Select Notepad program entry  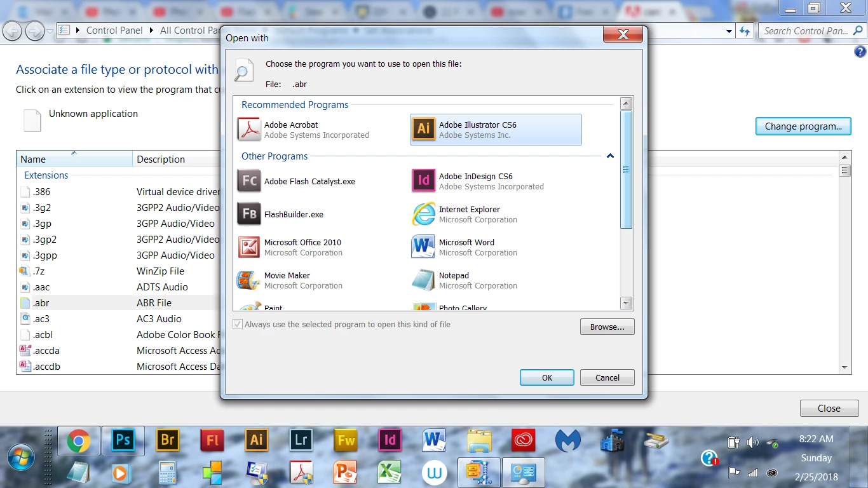[496, 280]
